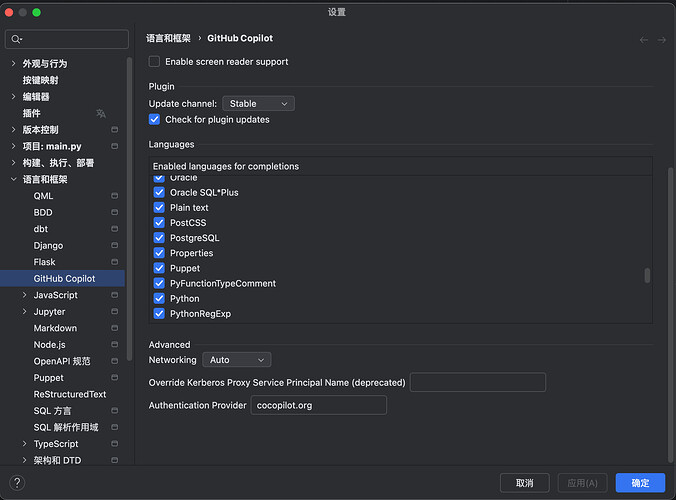Click the settings tree scrollbar
This screenshot has height=500, width=676.
[129, 209]
